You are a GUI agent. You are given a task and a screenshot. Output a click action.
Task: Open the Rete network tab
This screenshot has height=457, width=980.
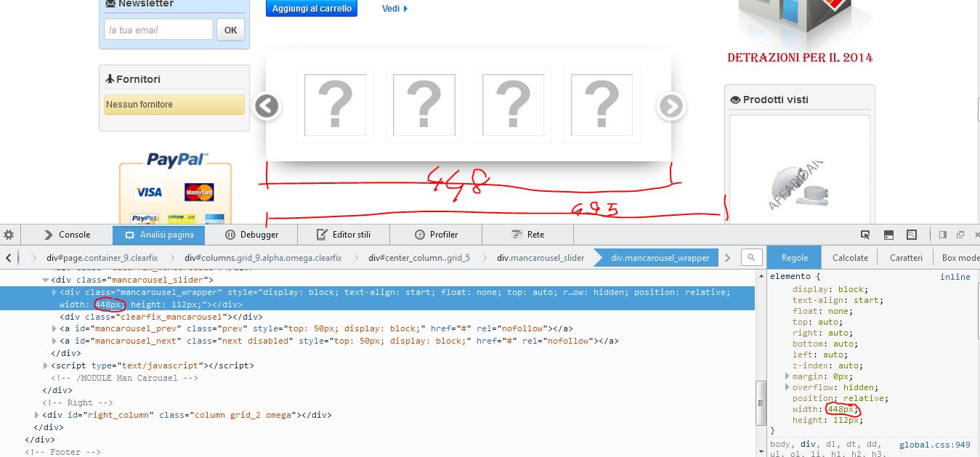(x=527, y=235)
